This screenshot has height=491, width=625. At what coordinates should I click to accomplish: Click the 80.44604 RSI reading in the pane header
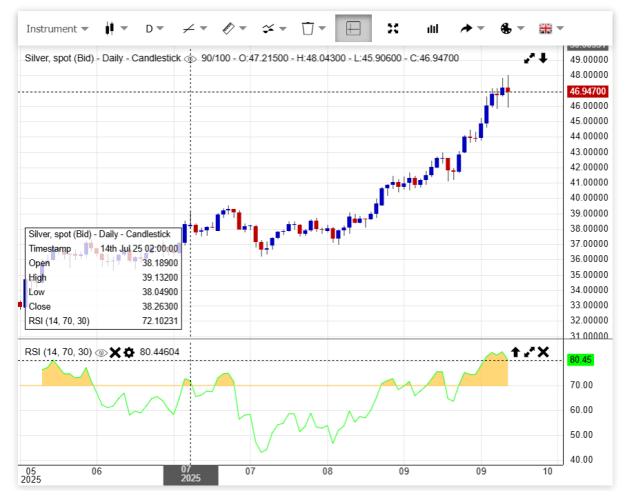pyautogui.click(x=159, y=352)
